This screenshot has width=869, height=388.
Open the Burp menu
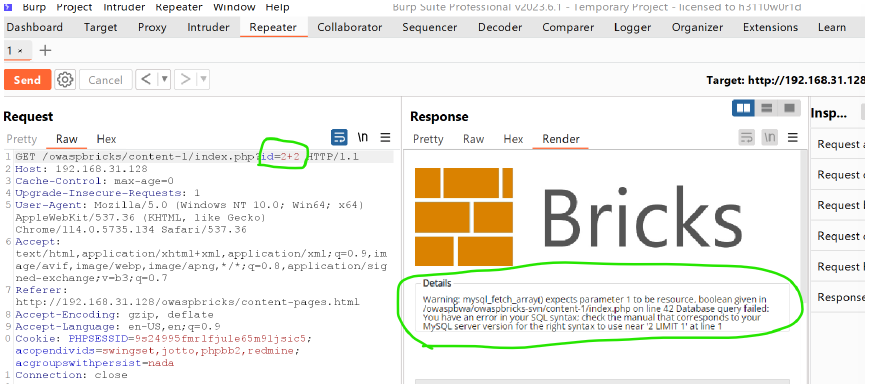(35, 7)
